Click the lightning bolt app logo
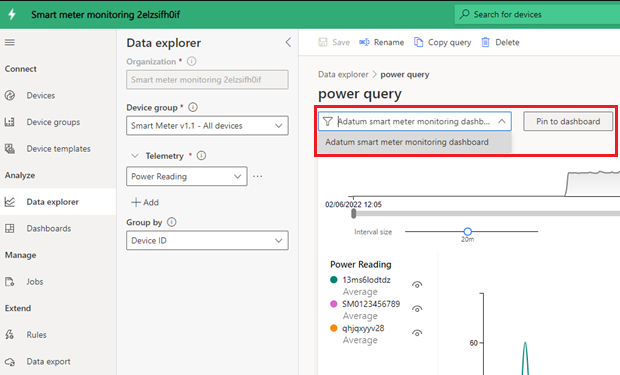Screen dimensions: 620x375 point(12,14)
